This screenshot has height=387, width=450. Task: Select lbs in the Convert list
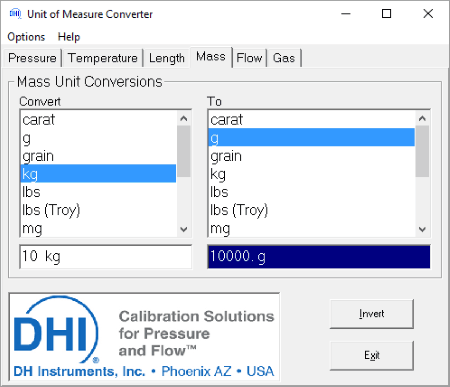coord(98,192)
